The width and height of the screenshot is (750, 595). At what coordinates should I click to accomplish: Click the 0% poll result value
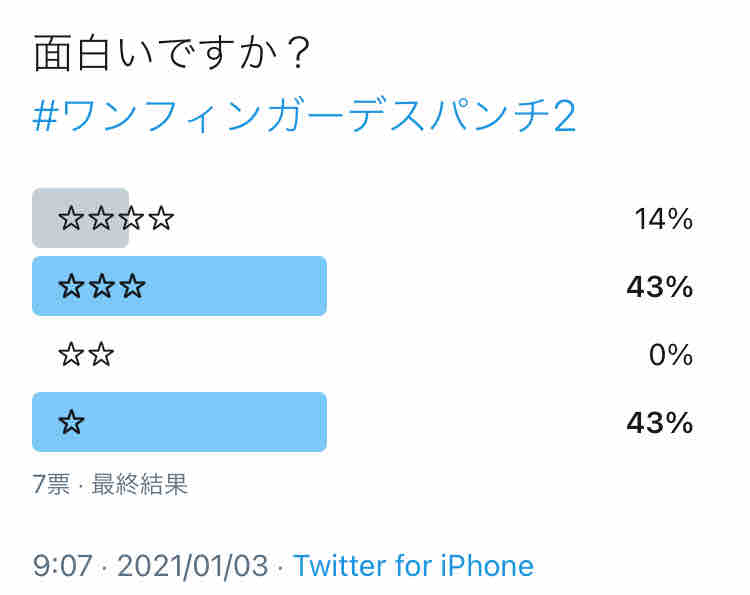click(x=670, y=355)
